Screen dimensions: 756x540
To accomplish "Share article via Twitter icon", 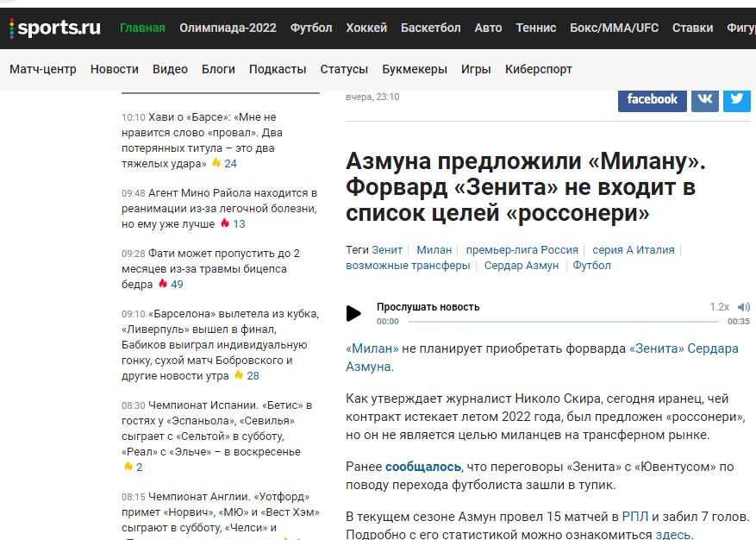I will pos(736,99).
